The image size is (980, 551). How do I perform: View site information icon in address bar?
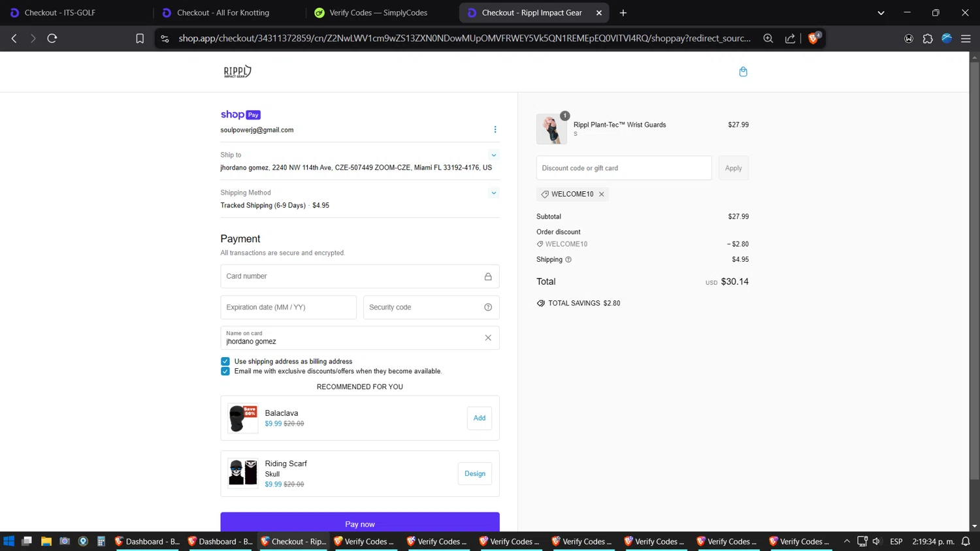(x=165, y=39)
